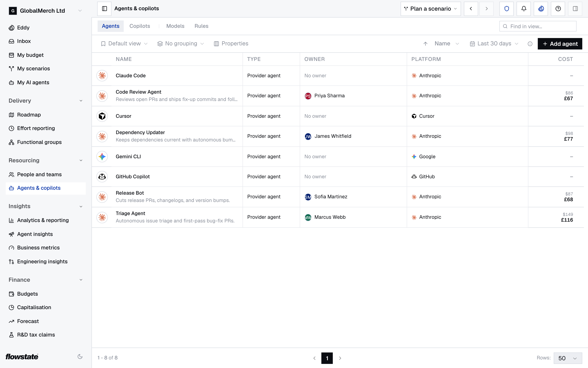Screen dimensions: 588x368
Task: Click James Whitfield's avatar
Action: pyautogui.click(x=308, y=136)
